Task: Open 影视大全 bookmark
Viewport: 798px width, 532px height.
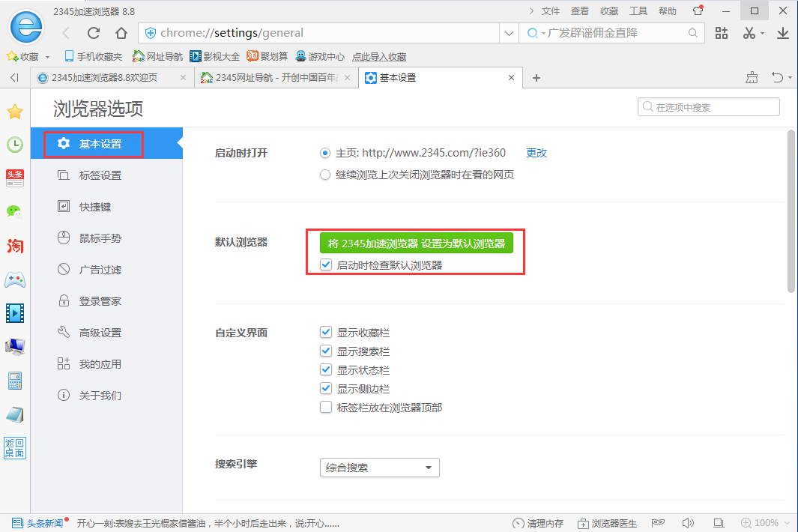Action: click(214, 56)
